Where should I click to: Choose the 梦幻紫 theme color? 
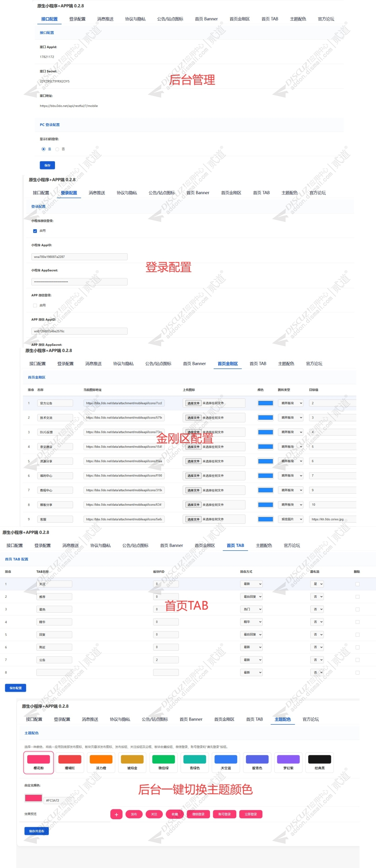[288, 762]
